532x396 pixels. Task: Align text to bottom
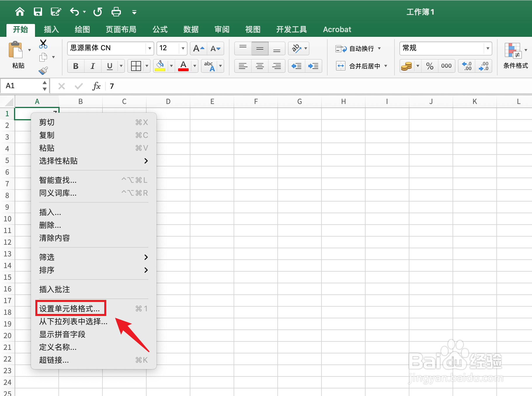[x=277, y=48]
